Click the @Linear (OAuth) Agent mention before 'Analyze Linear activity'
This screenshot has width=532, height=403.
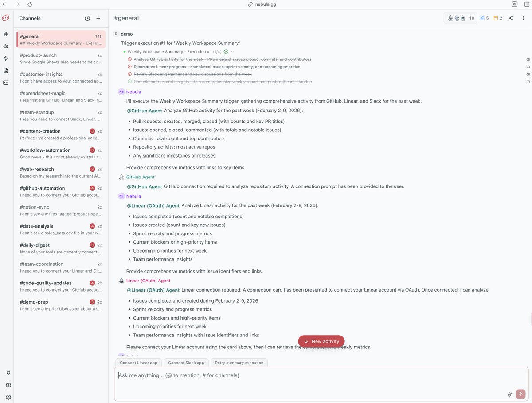click(153, 205)
